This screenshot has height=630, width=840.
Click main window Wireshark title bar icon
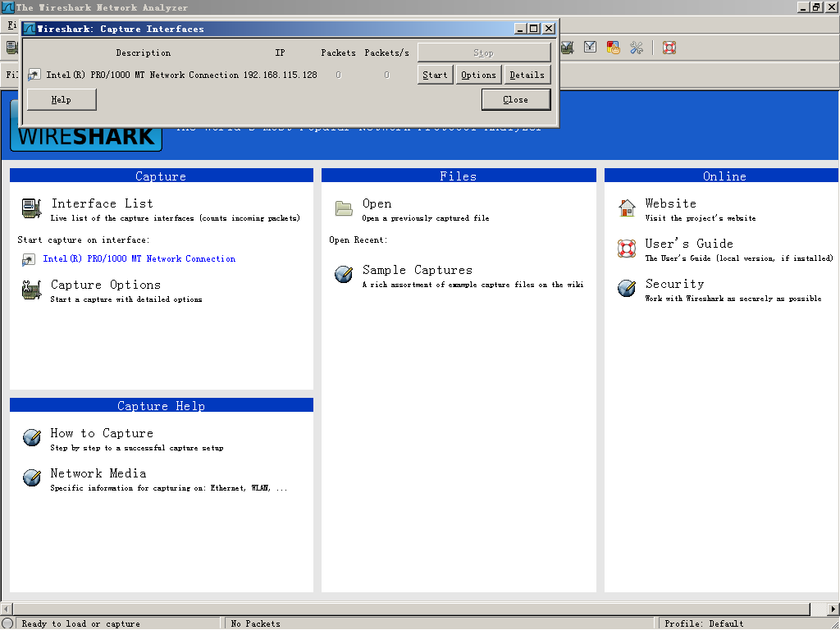point(7,7)
